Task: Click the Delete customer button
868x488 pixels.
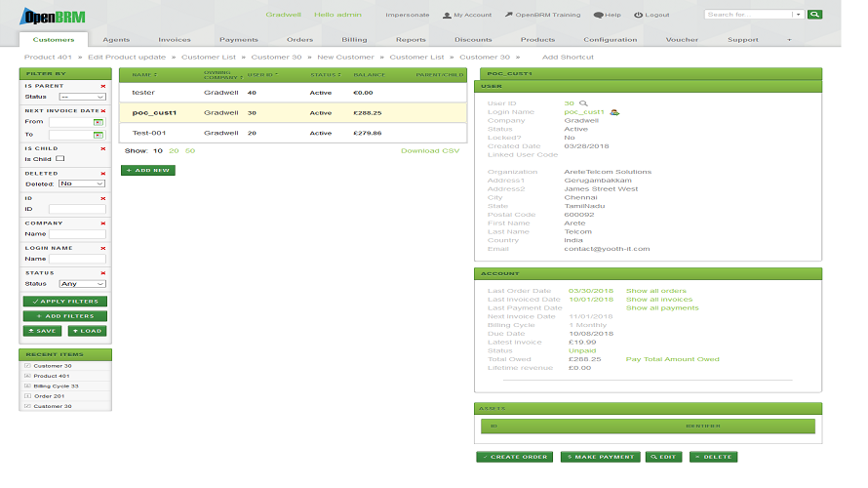Action: coord(714,457)
